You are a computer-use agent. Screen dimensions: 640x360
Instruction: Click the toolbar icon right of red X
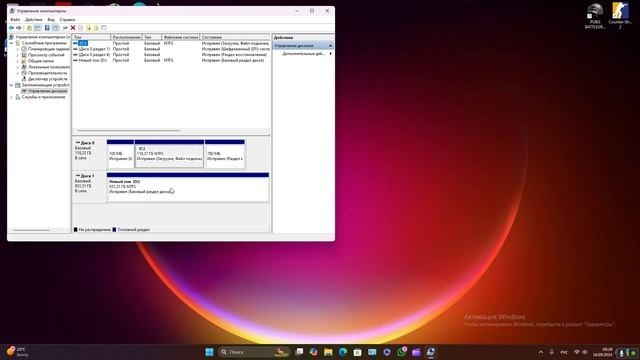[x=81, y=28]
